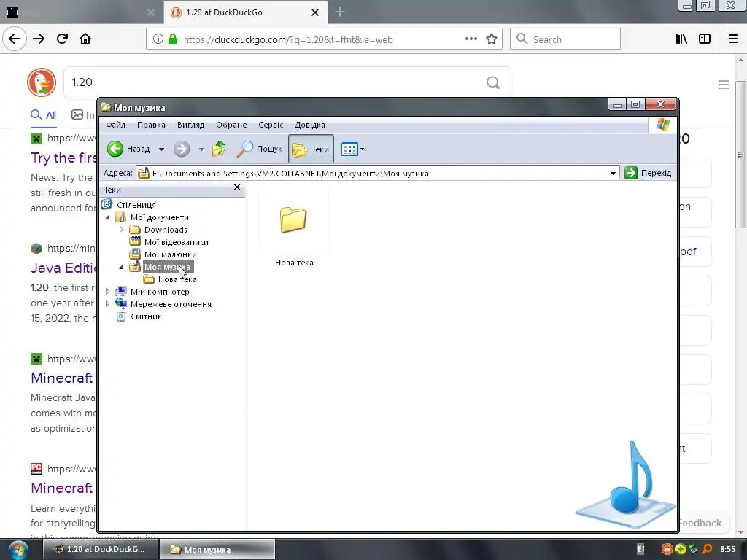The width and height of the screenshot is (747, 560).
Task: Select Мої документи in folder tree
Action: pos(160,217)
